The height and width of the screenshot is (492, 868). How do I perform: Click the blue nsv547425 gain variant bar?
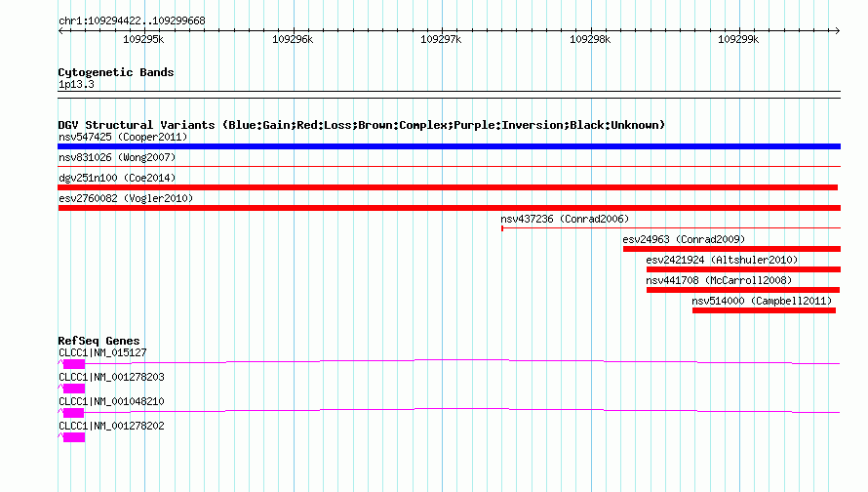pyautogui.click(x=449, y=146)
